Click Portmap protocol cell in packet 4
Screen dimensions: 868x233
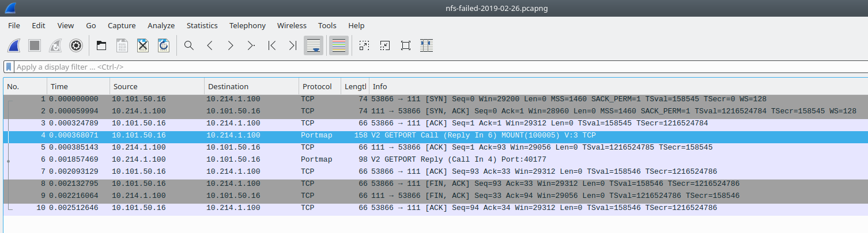point(316,135)
